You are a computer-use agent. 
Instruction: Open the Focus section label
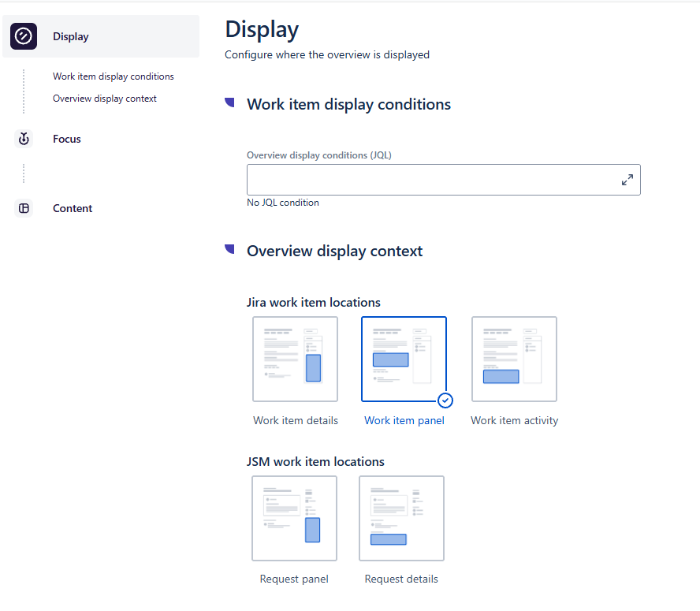(67, 139)
